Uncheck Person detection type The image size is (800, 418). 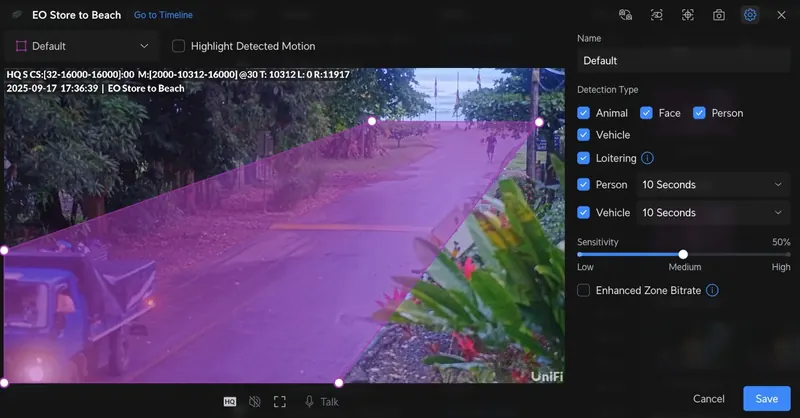pyautogui.click(x=698, y=113)
